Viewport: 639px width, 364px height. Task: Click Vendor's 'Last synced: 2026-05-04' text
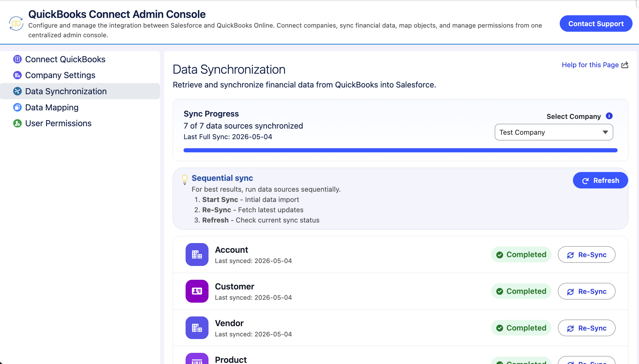click(253, 334)
